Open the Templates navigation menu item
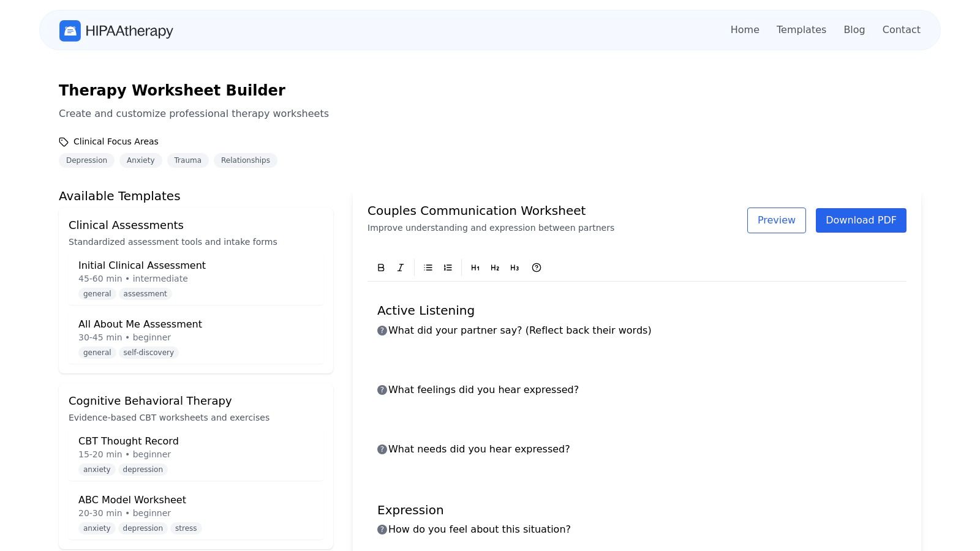980x551 pixels. tap(801, 29)
